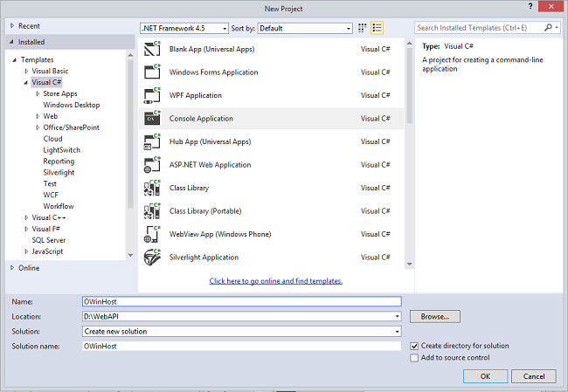Select the SQL Server node
Screen dimensions: 568x392
(49, 240)
